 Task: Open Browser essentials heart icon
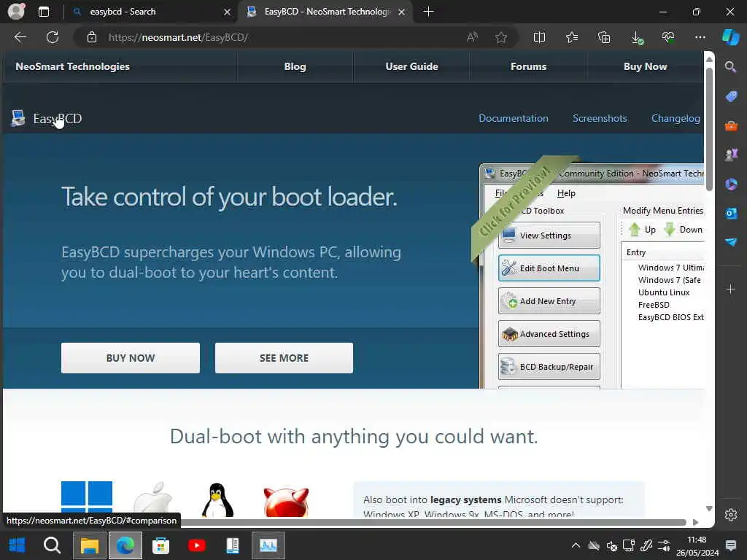click(x=668, y=37)
